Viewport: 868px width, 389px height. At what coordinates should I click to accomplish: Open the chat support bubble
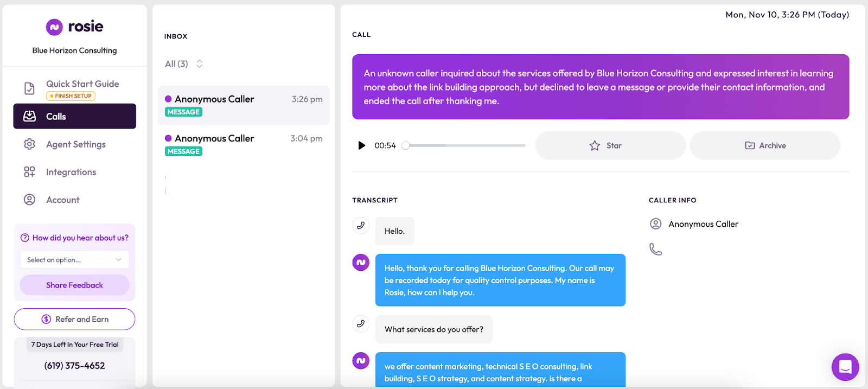[x=845, y=367]
